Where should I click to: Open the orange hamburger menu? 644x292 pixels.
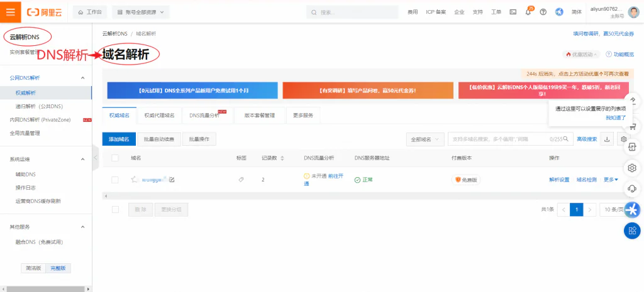[x=11, y=11]
